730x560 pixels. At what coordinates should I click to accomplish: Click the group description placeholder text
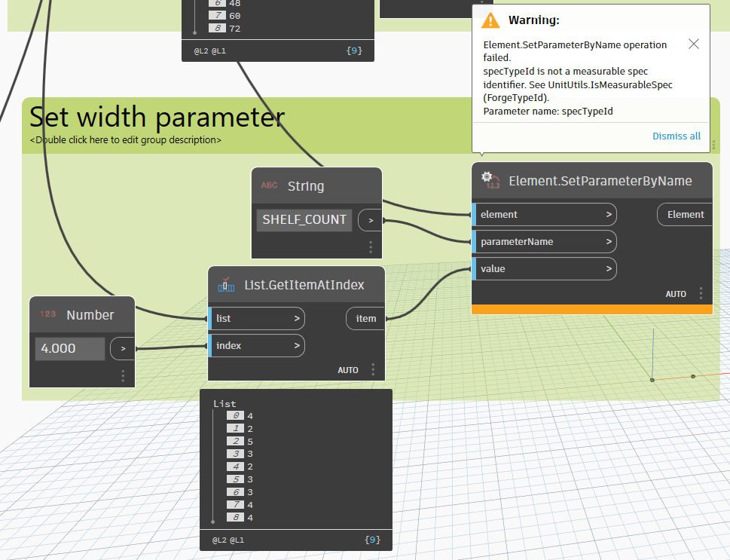click(125, 139)
